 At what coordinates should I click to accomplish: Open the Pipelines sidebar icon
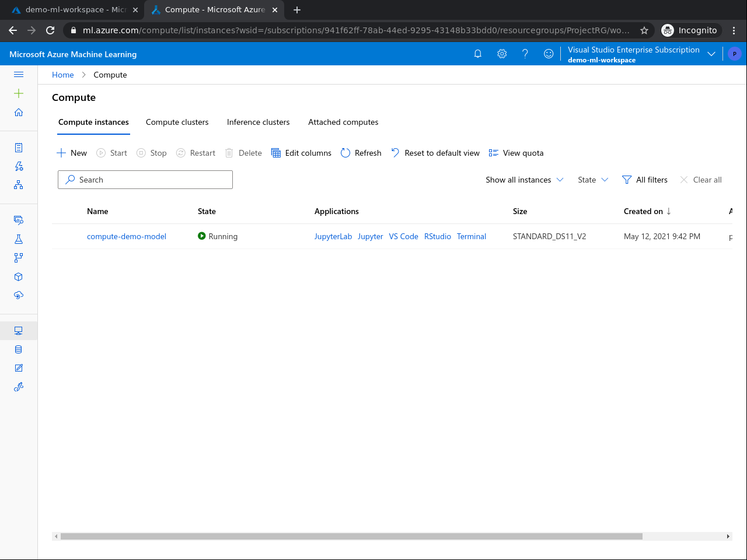(18, 257)
